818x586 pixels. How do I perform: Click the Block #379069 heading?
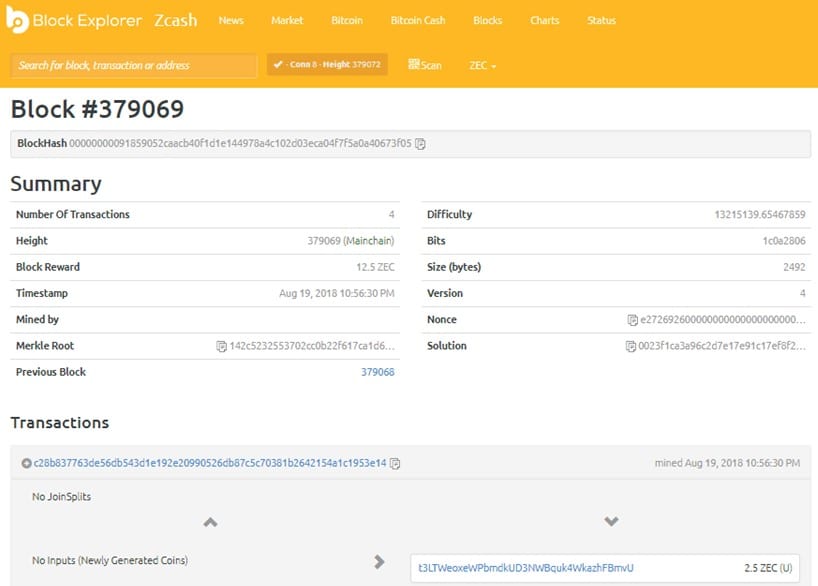point(97,109)
